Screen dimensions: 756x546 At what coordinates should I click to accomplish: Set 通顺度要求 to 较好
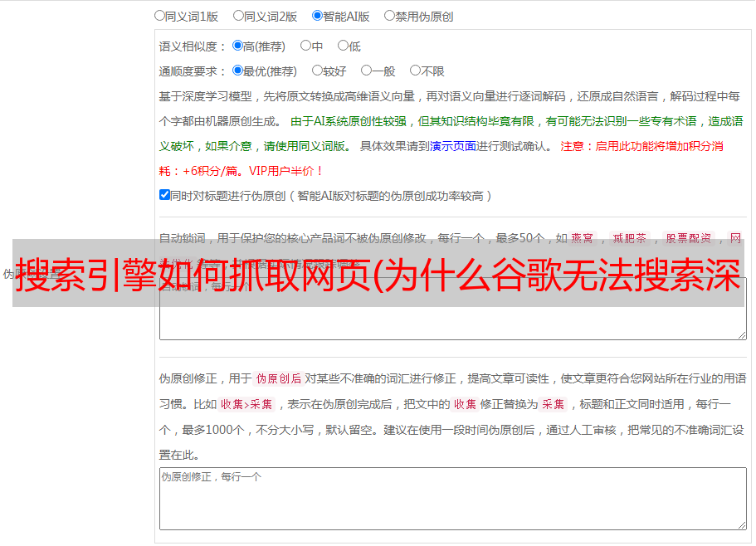click(x=317, y=71)
